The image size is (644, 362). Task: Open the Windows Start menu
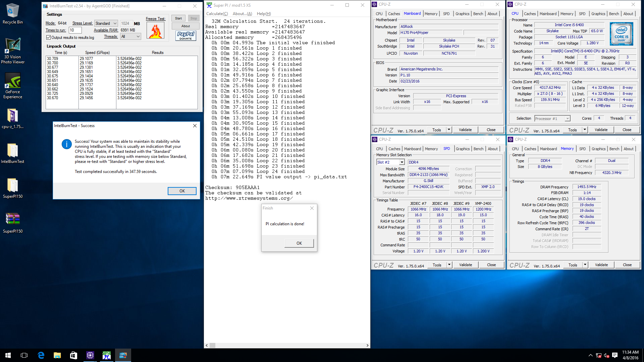click(8, 355)
